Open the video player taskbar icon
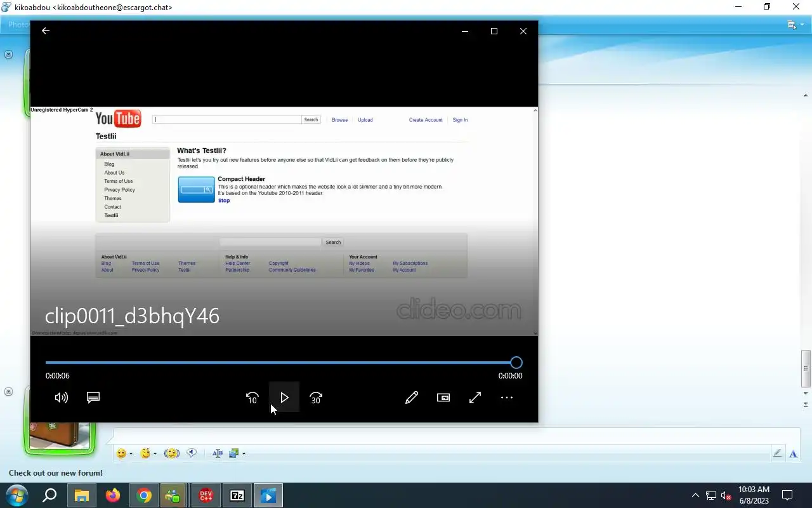This screenshot has width=812, height=508. click(268, 495)
